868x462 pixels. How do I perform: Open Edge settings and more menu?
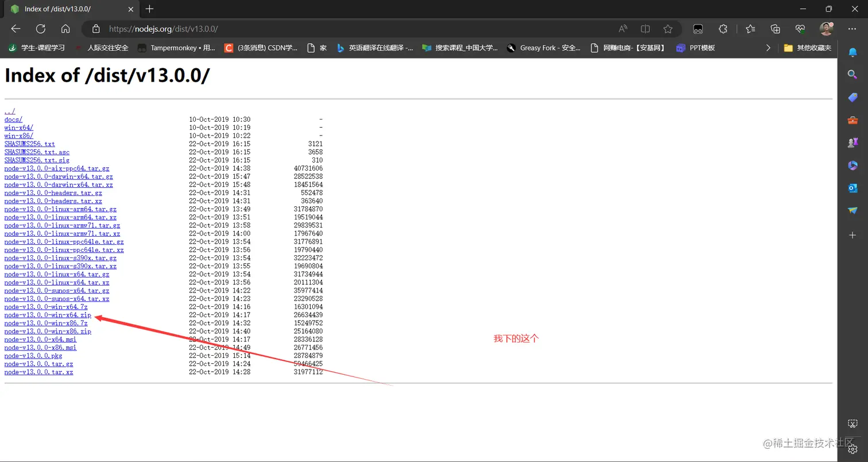(852, 29)
